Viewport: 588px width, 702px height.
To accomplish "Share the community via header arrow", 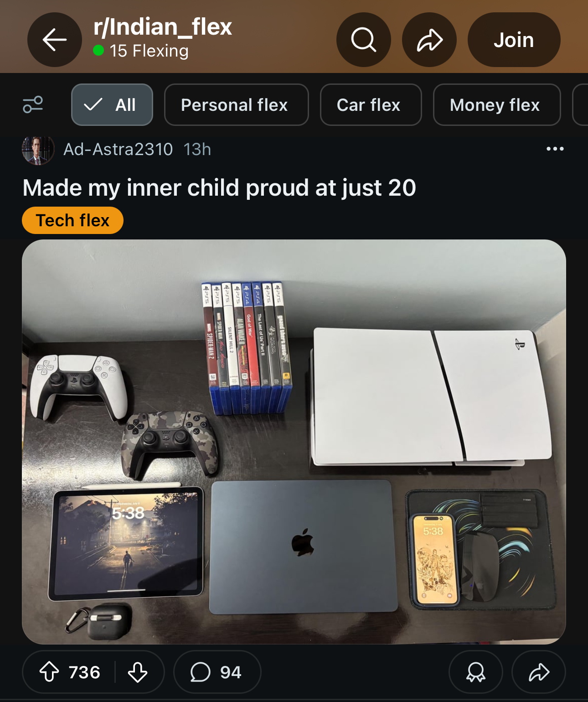I will (429, 40).
